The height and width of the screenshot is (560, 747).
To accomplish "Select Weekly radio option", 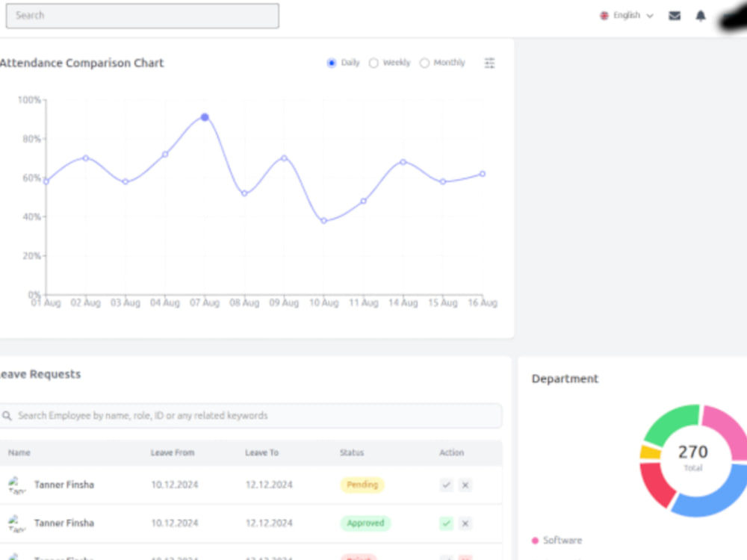I will point(373,63).
